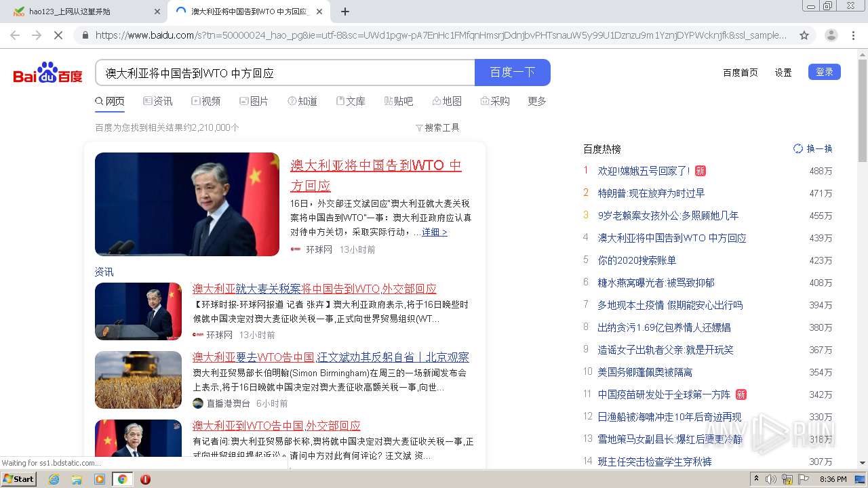Open the media player taskbar icon
The image size is (868, 488).
(x=100, y=479)
